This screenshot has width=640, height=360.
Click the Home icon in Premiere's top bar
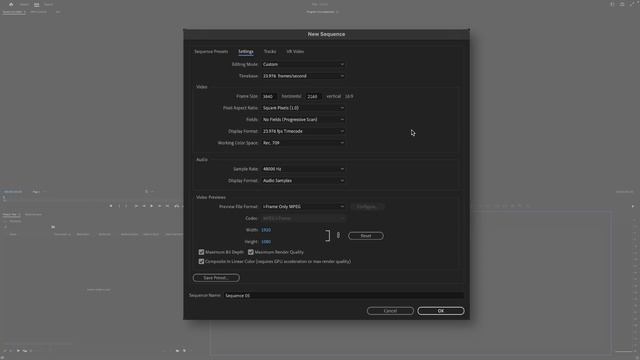(11, 4)
